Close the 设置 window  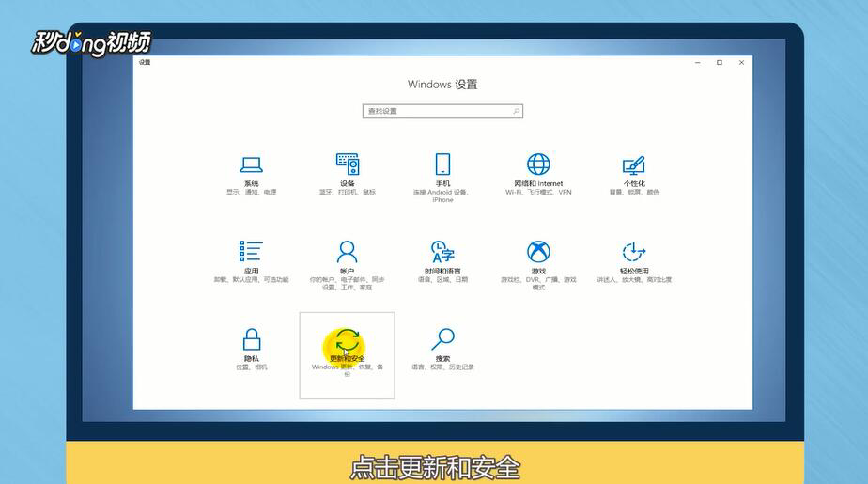(x=741, y=63)
